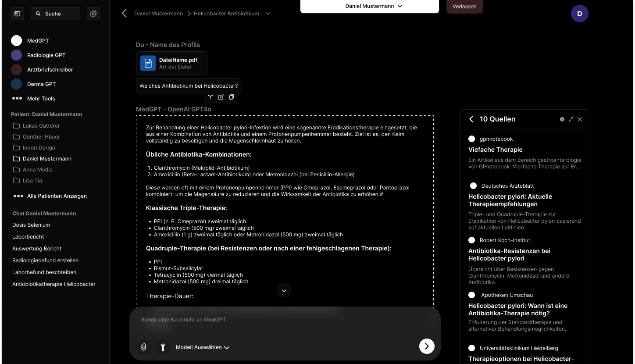Select the gpnnotebook source bullet

[471, 139]
